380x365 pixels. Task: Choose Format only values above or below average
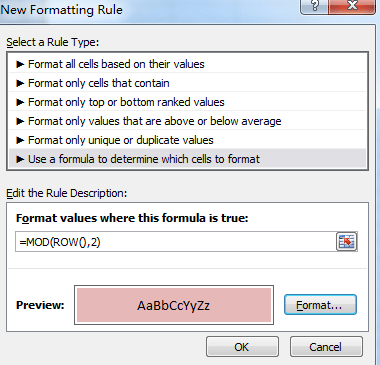tap(187, 121)
